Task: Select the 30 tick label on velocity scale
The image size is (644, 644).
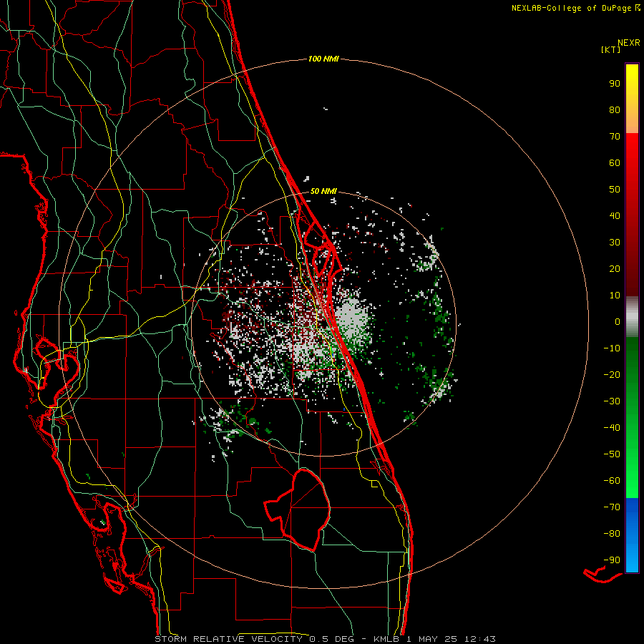Action: tap(615, 243)
